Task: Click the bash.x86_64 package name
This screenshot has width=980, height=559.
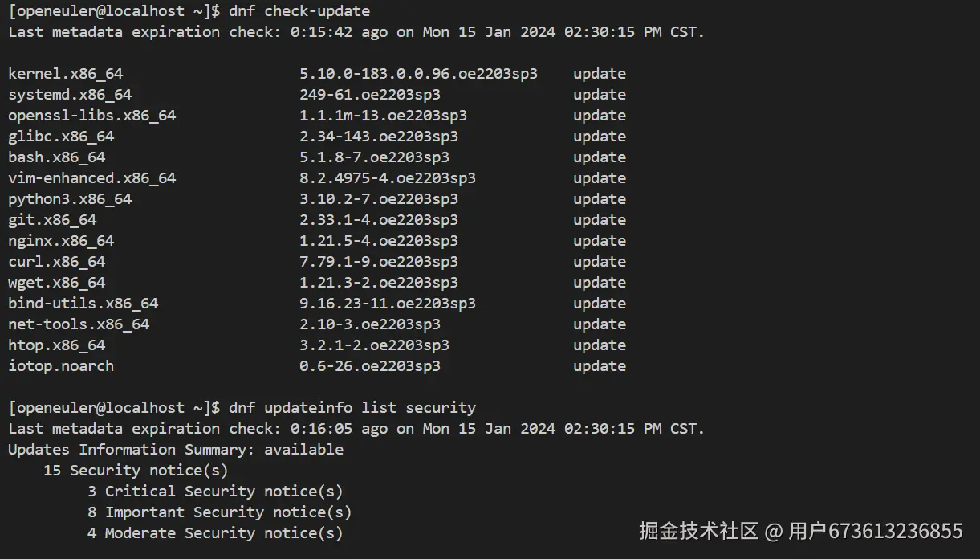Action: click(x=57, y=157)
